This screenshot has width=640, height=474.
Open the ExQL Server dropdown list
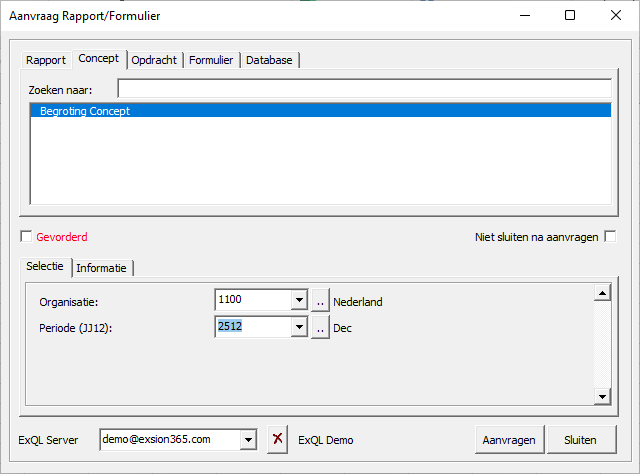(x=248, y=440)
